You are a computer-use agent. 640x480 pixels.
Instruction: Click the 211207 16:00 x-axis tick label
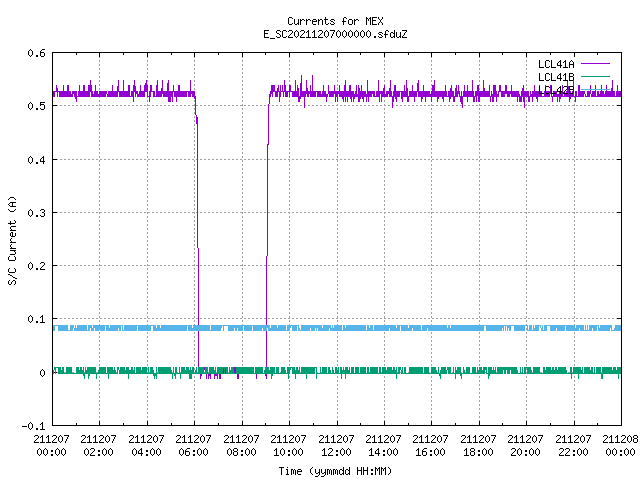430,445
